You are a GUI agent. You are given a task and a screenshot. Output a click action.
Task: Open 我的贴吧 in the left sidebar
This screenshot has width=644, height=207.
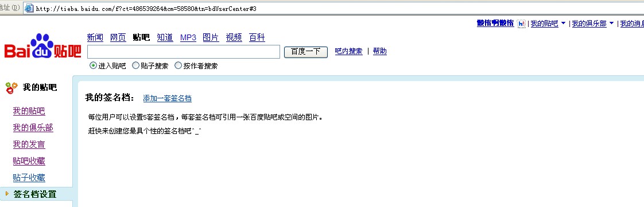pyautogui.click(x=29, y=111)
